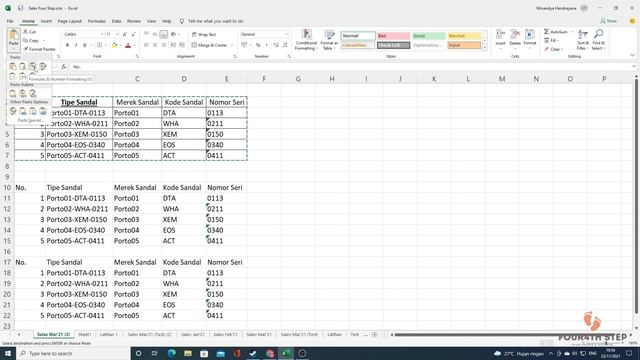Open the font size dropdown
Viewport: 640px width, 360px height.
click(117, 35)
